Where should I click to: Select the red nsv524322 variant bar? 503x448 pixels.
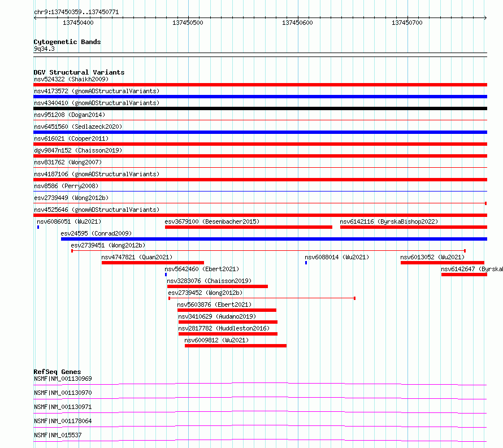point(260,85)
